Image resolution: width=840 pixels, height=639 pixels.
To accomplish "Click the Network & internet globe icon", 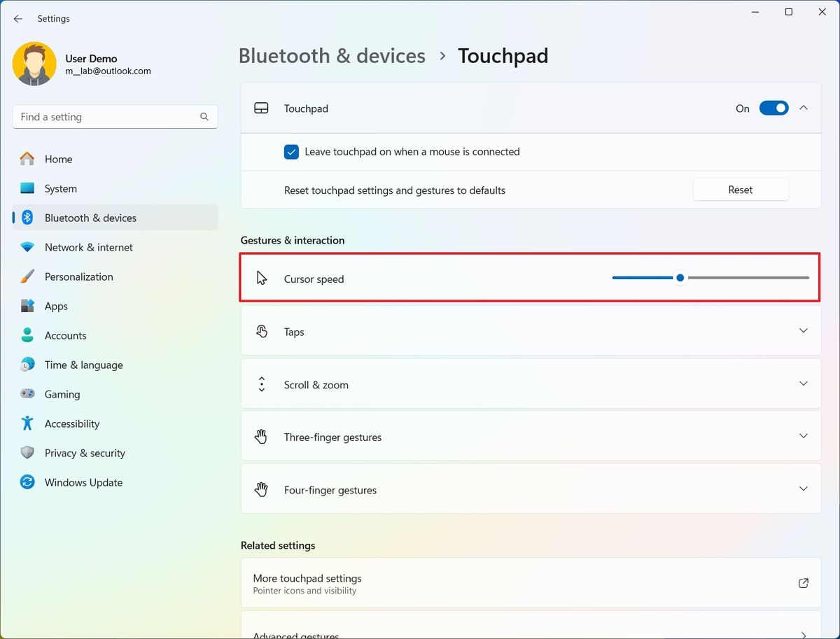I will coord(27,247).
